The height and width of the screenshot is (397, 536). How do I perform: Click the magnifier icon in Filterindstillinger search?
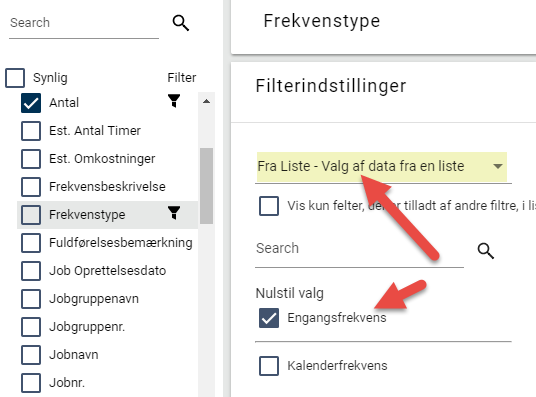[485, 251]
